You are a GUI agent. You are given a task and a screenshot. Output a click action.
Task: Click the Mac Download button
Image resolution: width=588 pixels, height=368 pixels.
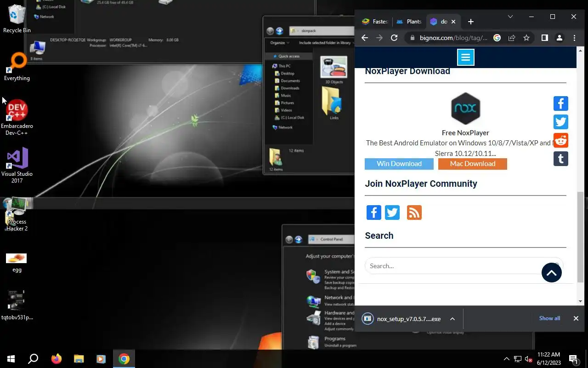[x=473, y=164]
